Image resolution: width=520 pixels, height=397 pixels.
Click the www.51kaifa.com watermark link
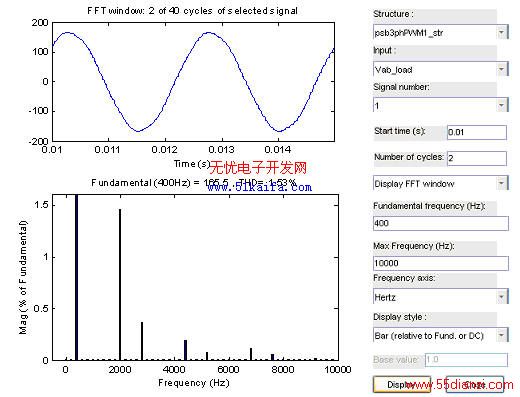[x=259, y=187]
